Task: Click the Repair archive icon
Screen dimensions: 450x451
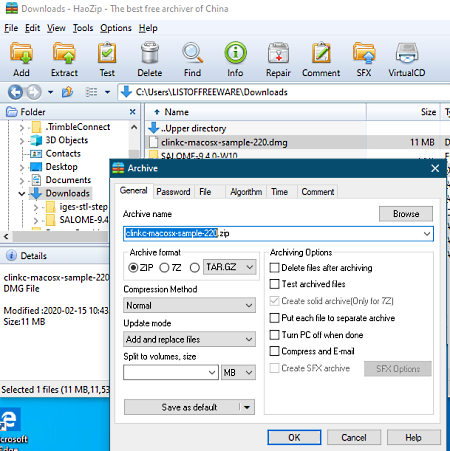Action: (278, 53)
